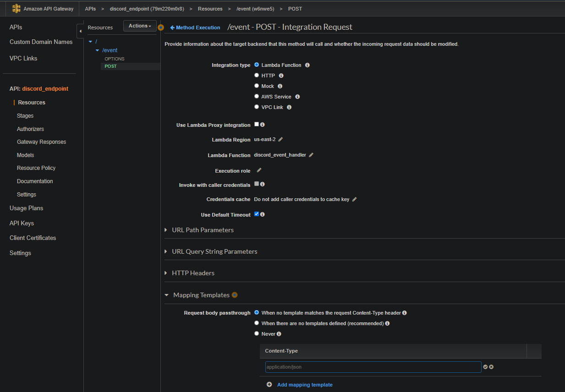Focus the Content-Type application/json input field
Screen dimensions: 565x392
(373, 367)
